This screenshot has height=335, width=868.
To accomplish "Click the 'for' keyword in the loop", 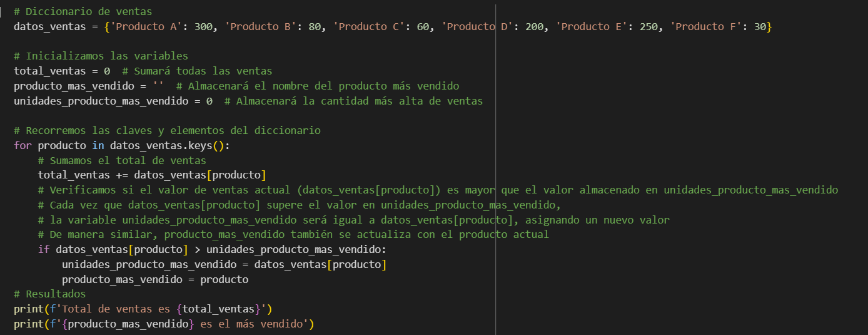I will (x=23, y=146).
